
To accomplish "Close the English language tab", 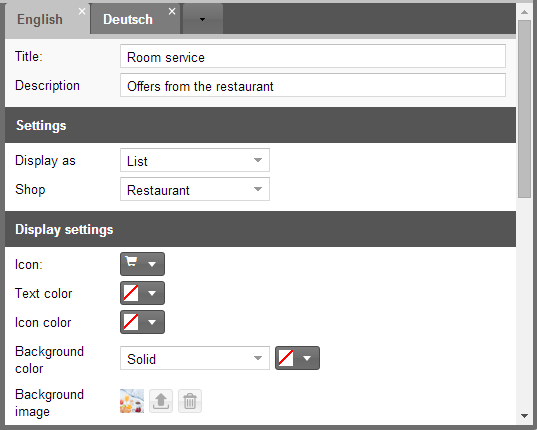I will pos(82,12).
